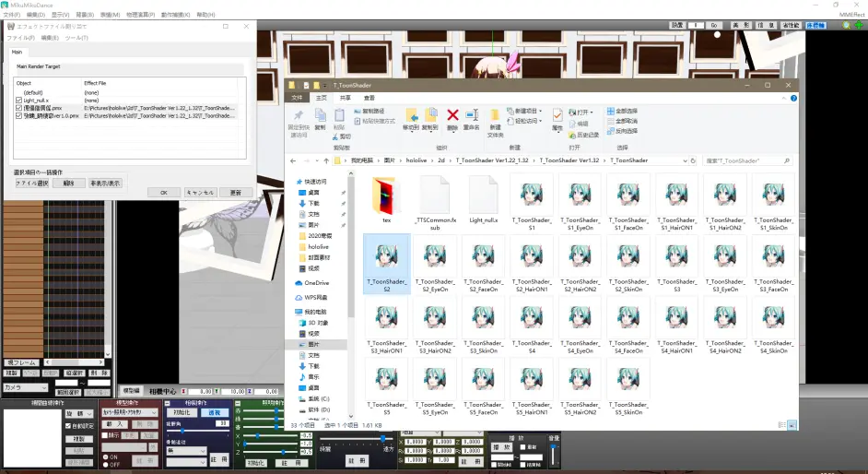Switch to the Share ribbon tab

(x=345, y=98)
